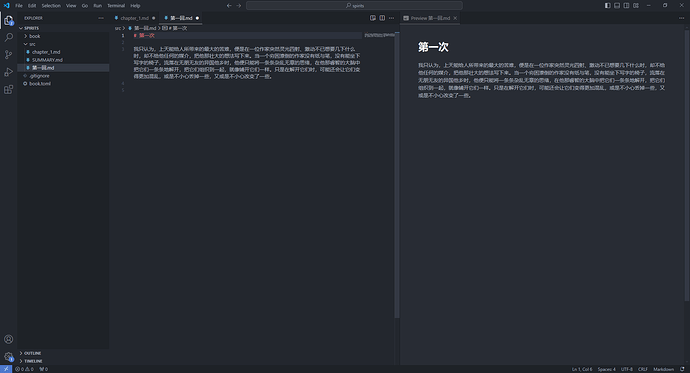Open preview to the side icon

coord(373,18)
